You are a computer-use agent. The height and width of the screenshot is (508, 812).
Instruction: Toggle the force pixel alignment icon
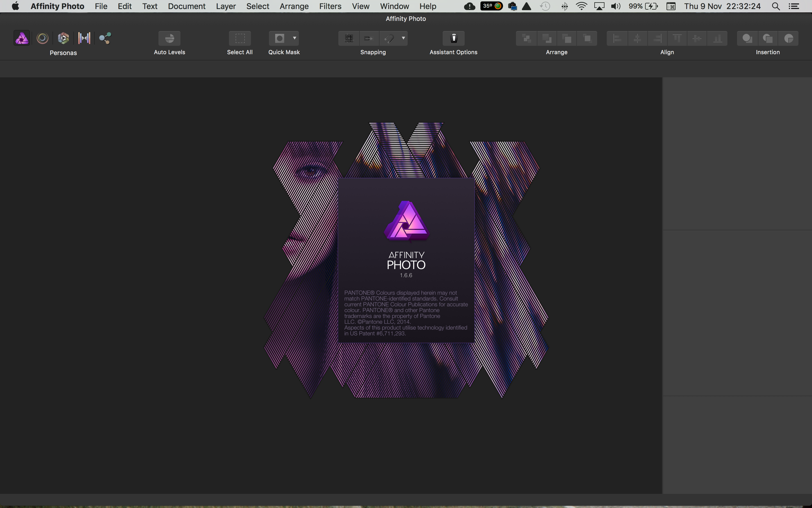click(369, 38)
